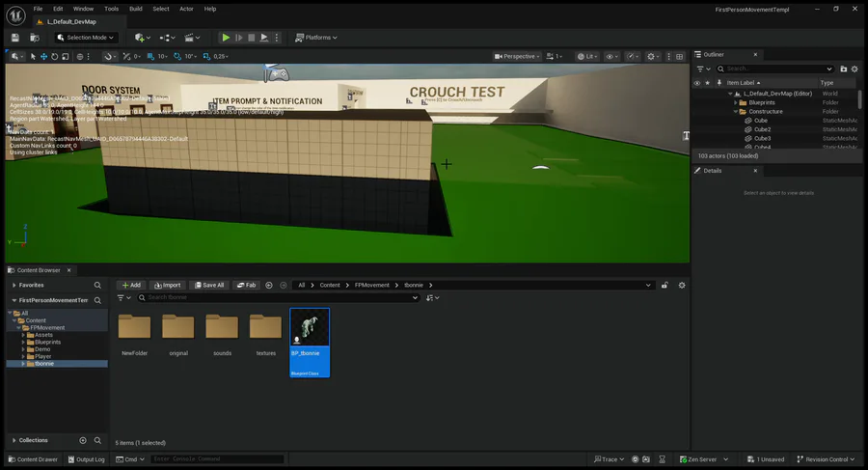Select the arrow Select tool in viewport

[33, 57]
